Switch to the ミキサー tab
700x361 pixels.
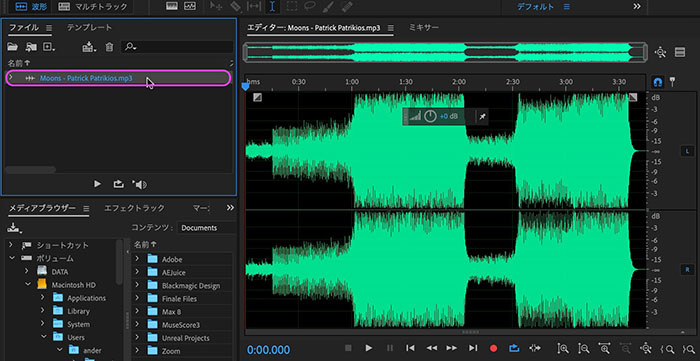424,28
